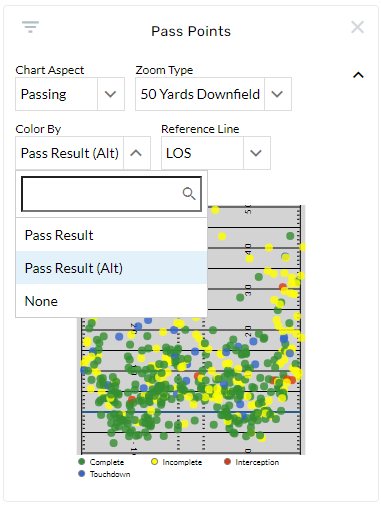Close the Pass Points panel

[357, 27]
